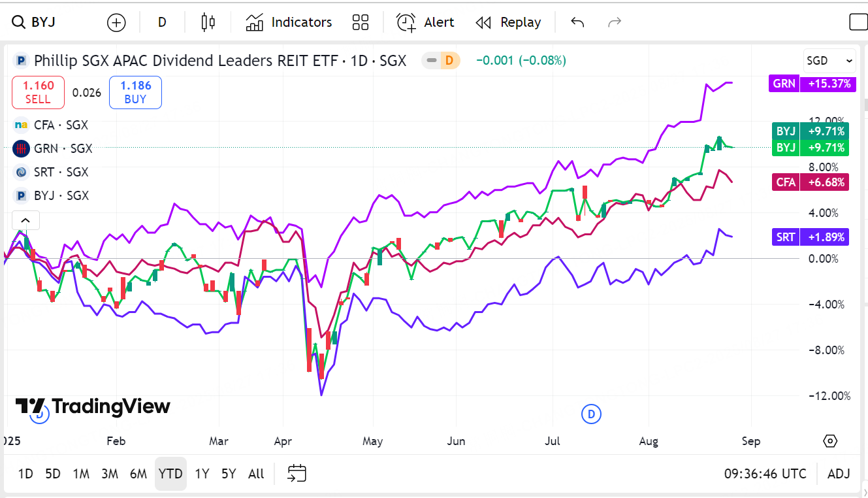Switch to the 6M range
Viewport: 868px width, 498px height.
pos(138,474)
